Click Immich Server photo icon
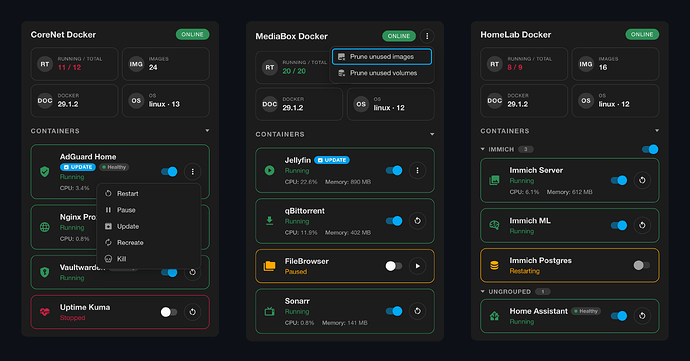 pos(494,180)
